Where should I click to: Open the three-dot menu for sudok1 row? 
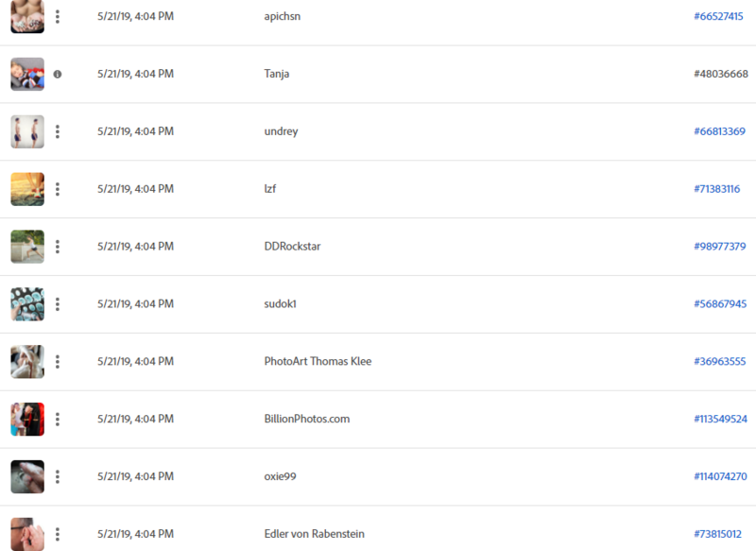click(x=58, y=304)
